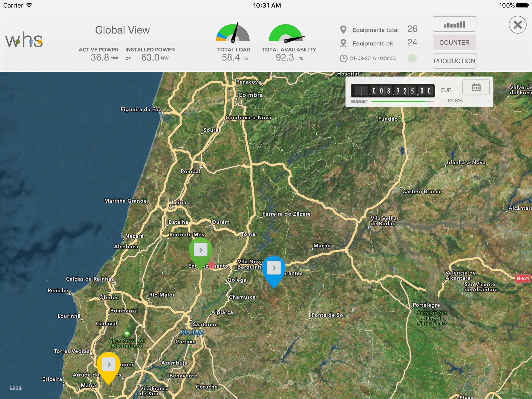
Task: Tap the clock icon next to date
Action: [343, 58]
